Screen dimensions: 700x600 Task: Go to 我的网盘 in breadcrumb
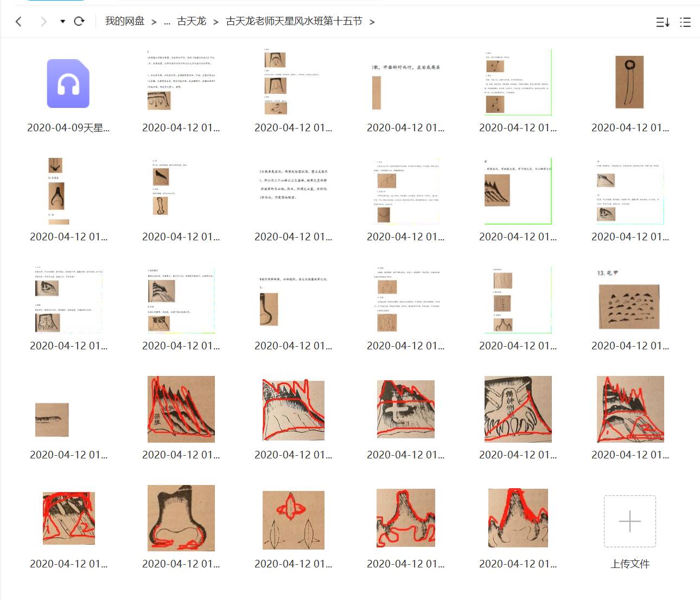point(125,21)
